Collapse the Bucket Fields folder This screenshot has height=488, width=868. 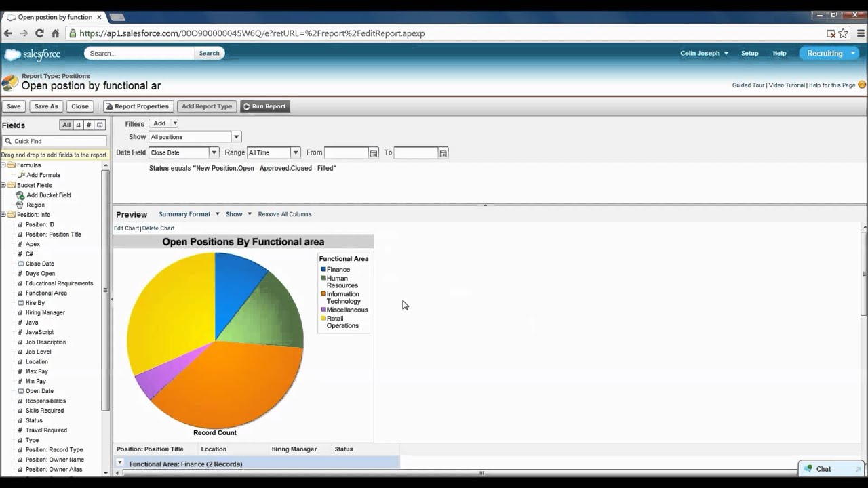(3, 185)
